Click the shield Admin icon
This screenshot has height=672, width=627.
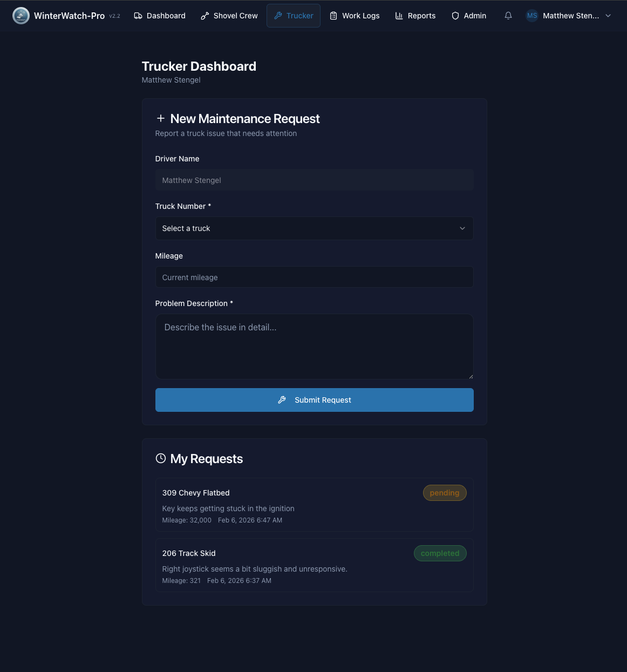[455, 16]
